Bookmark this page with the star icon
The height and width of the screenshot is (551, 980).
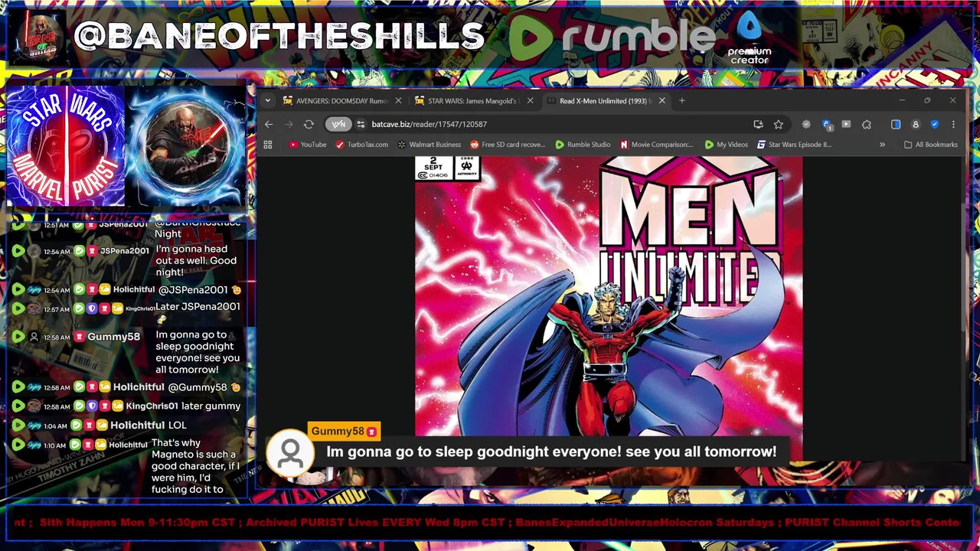coord(778,124)
